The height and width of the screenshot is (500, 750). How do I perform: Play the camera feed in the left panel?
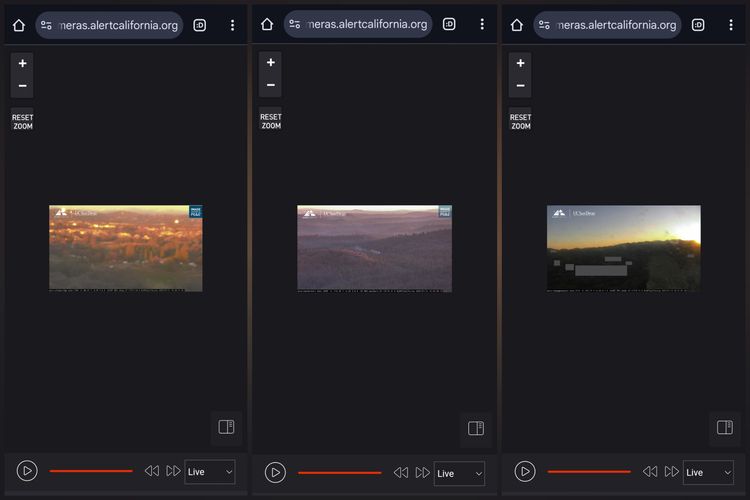[27, 471]
